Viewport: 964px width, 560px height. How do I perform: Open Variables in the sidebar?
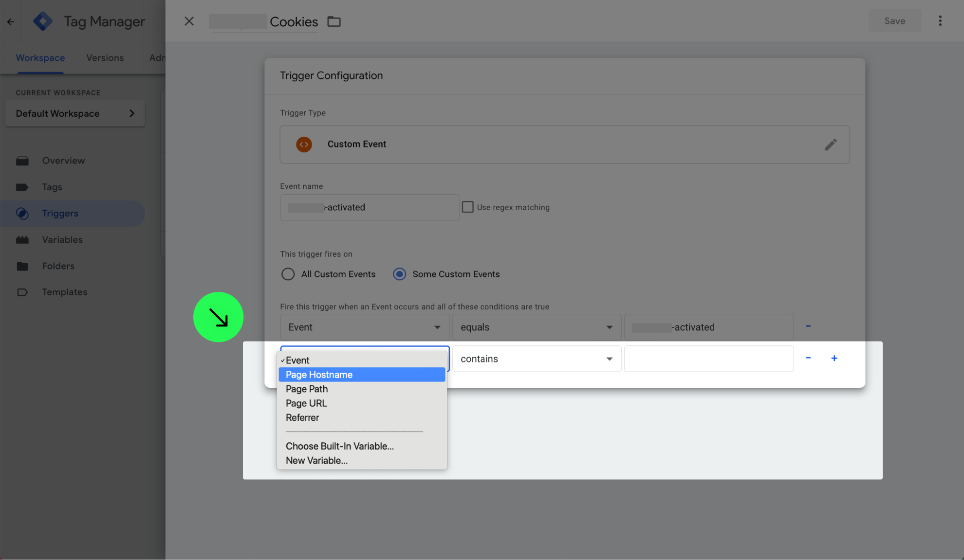click(x=62, y=239)
